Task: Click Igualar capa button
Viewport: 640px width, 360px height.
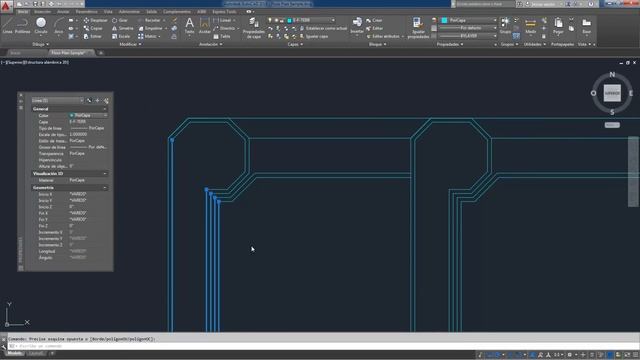Action: pyautogui.click(x=313, y=36)
